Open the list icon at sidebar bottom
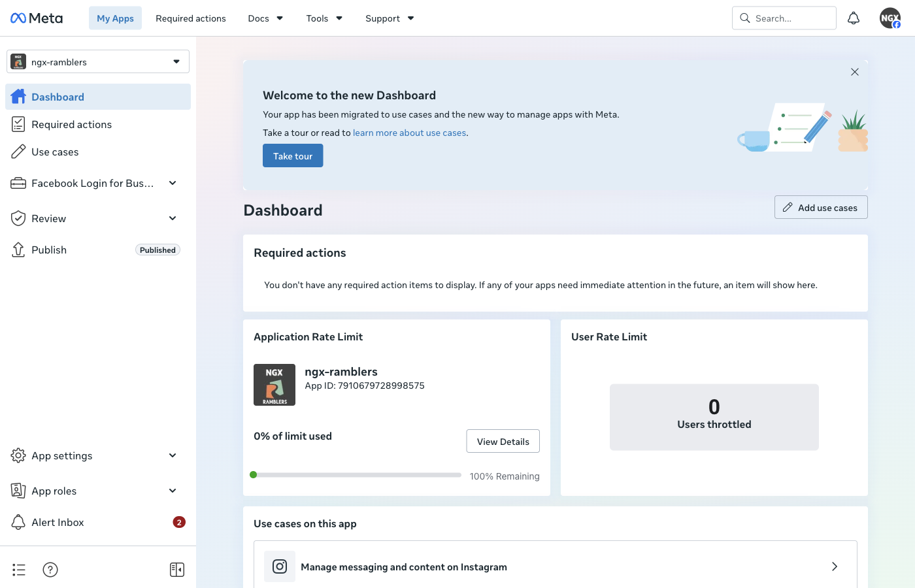The width and height of the screenshot is (915, 588). coord(19,570)
